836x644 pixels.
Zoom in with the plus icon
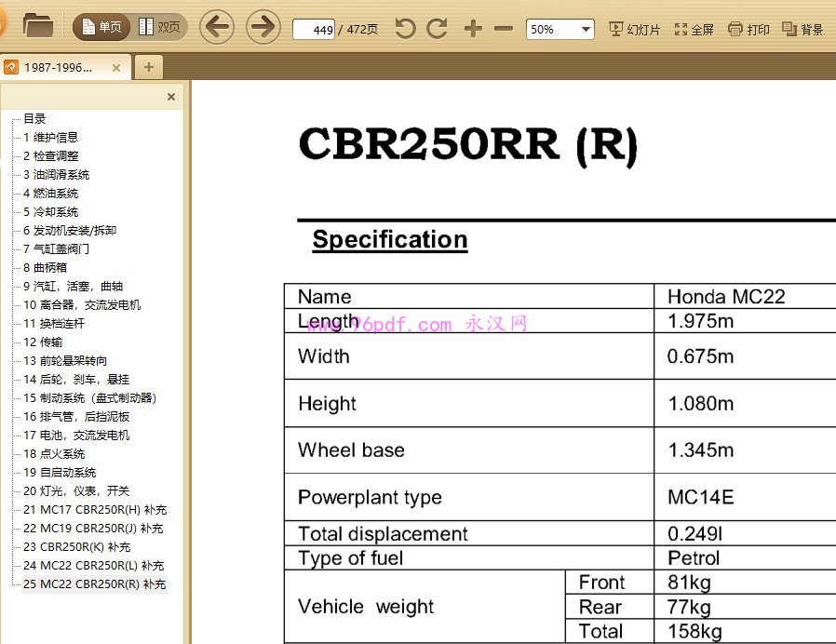pyautogui.click(x=473, y=28)
